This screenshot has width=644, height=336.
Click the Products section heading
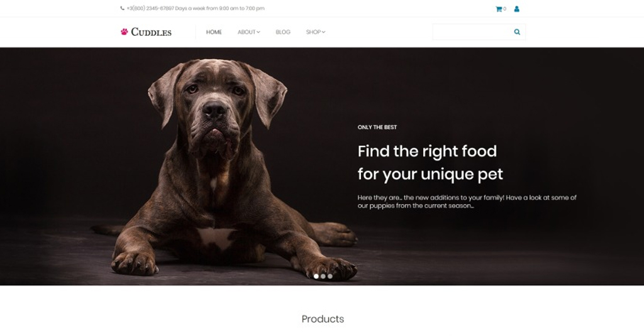pyautogui.click(x=323, y=319)
